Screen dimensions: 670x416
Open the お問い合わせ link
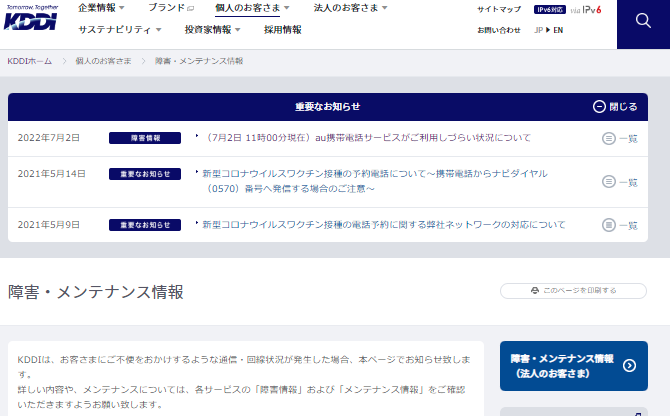[x=499, y=30]
